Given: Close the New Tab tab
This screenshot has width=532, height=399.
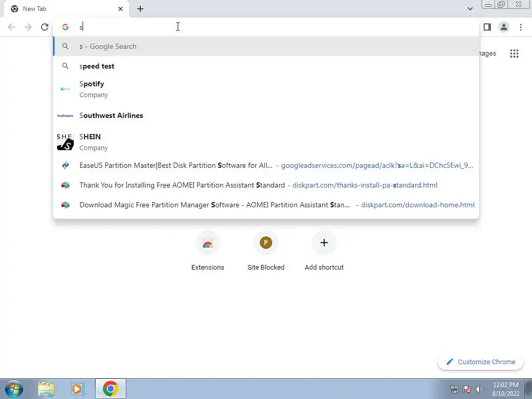Looking at the screenshot, I should click(121, 9).
